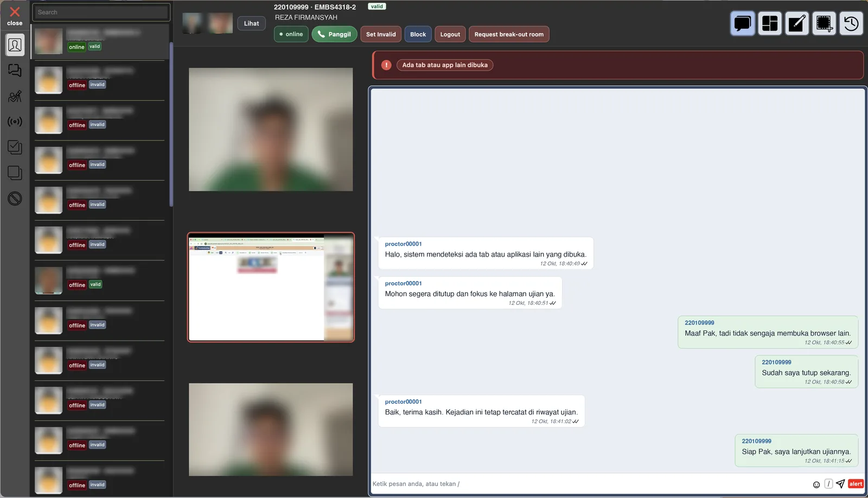The image size is (868, 498).
Task: Click message 'Maaf Pak, tadi tidak sengaja'
Action: tap(768, 333)
